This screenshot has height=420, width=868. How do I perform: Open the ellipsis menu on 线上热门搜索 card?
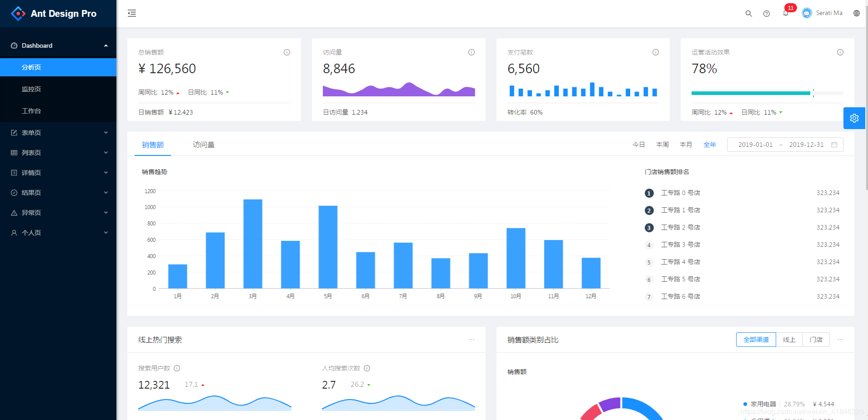[472, 340]
